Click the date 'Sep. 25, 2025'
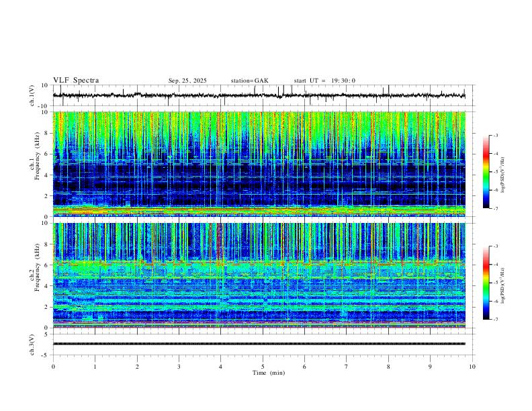 pos(187,81)
